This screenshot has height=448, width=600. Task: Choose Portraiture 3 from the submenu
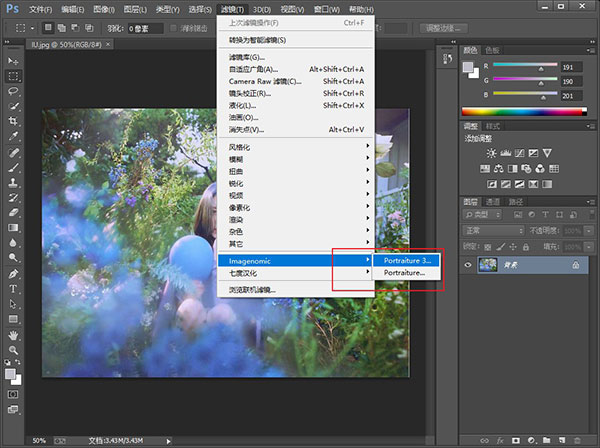407,260
